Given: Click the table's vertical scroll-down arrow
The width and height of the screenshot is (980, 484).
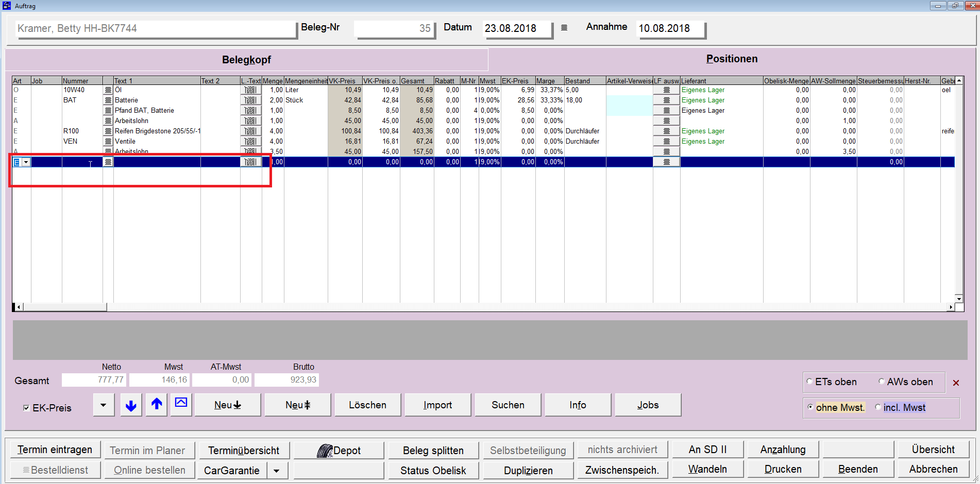Looking at the screenshot, I should [959, 299].
